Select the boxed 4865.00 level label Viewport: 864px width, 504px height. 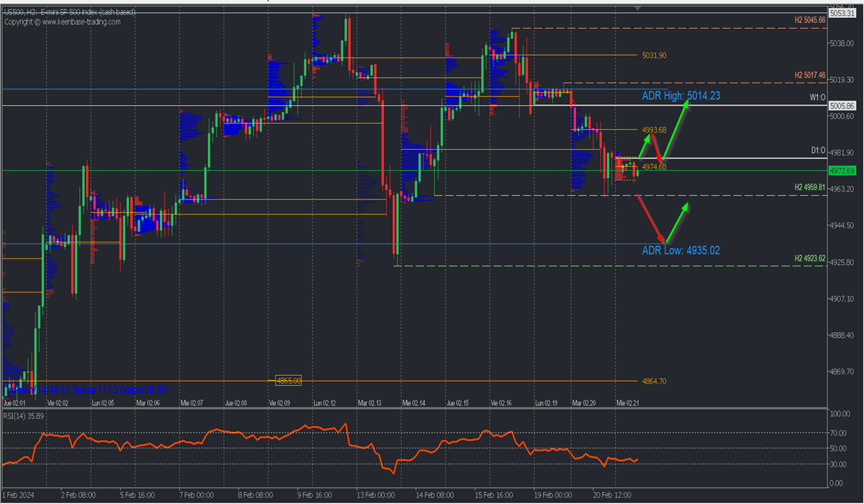click(x=288, y=380)
